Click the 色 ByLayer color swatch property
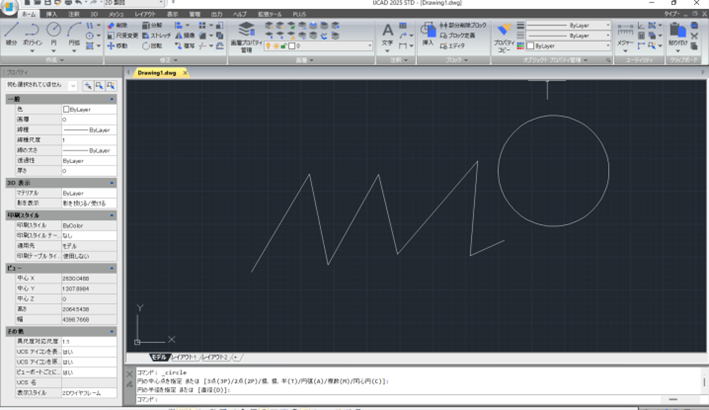 pyautogui.click(x=66, y=109)
